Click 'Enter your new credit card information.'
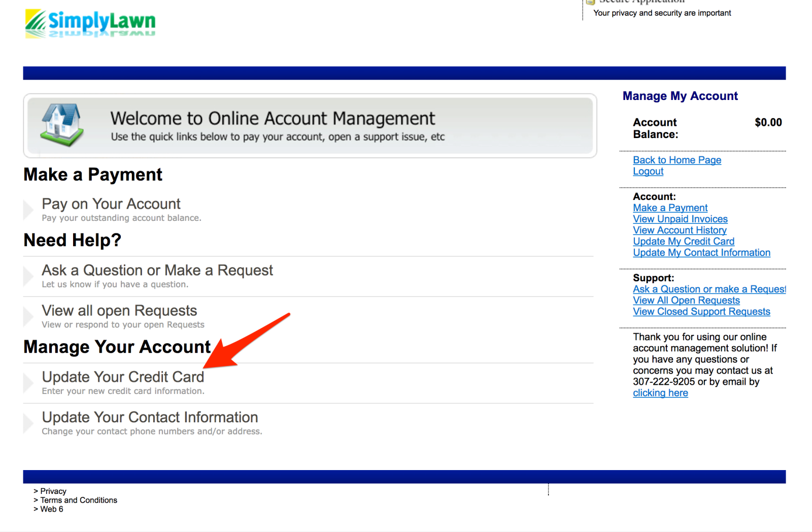The image size is (812, 532). 123,391
